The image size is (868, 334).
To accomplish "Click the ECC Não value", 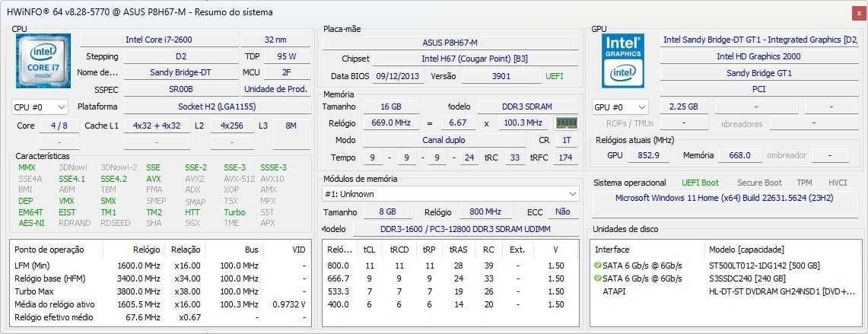I will pyautogui.click(x=562, y=212).
